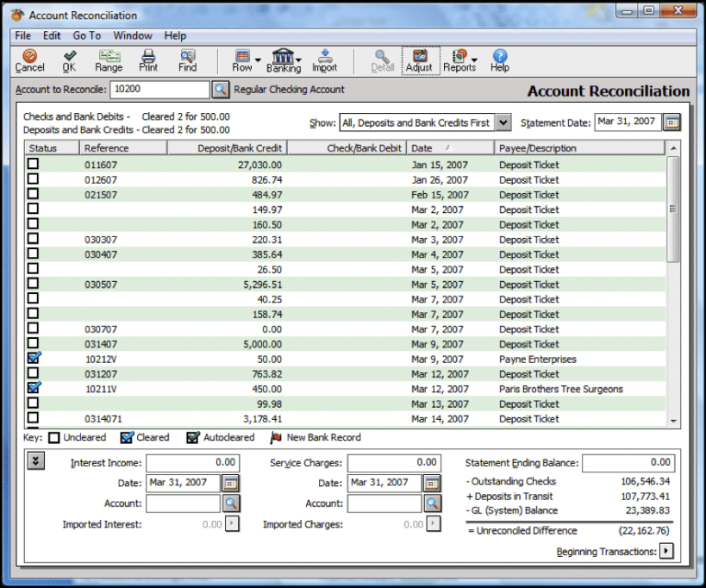The width and height of the screenshot is (706, 588).
Task: Click the Imported Charges arrow button
Action: pyautogui.click(x=434, y=523)
